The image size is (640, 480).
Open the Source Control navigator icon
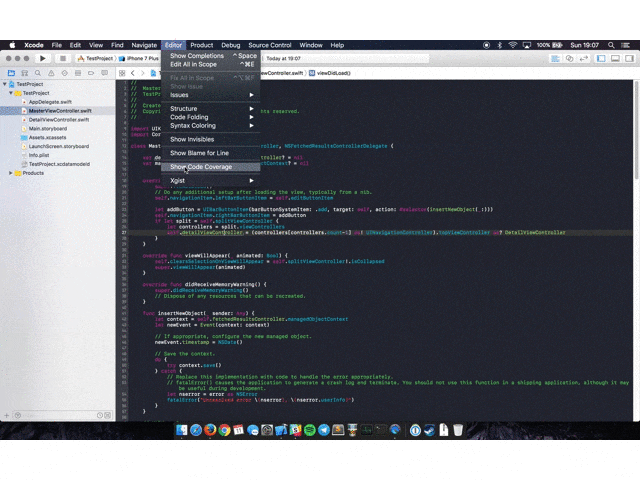[24, 73]
